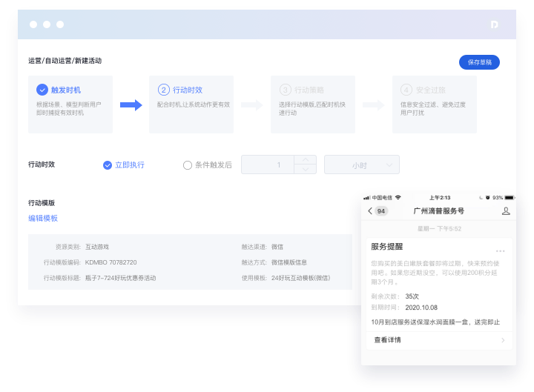Tap the profile icon in the phone header
Screen dimensions: 534x392
(x=506, y=211)
